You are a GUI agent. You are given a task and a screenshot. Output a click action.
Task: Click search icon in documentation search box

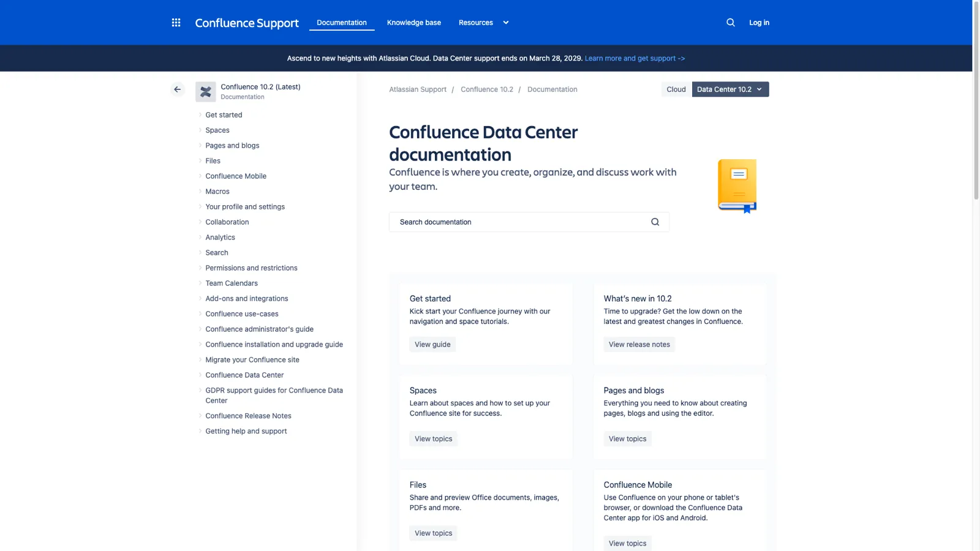655,222
